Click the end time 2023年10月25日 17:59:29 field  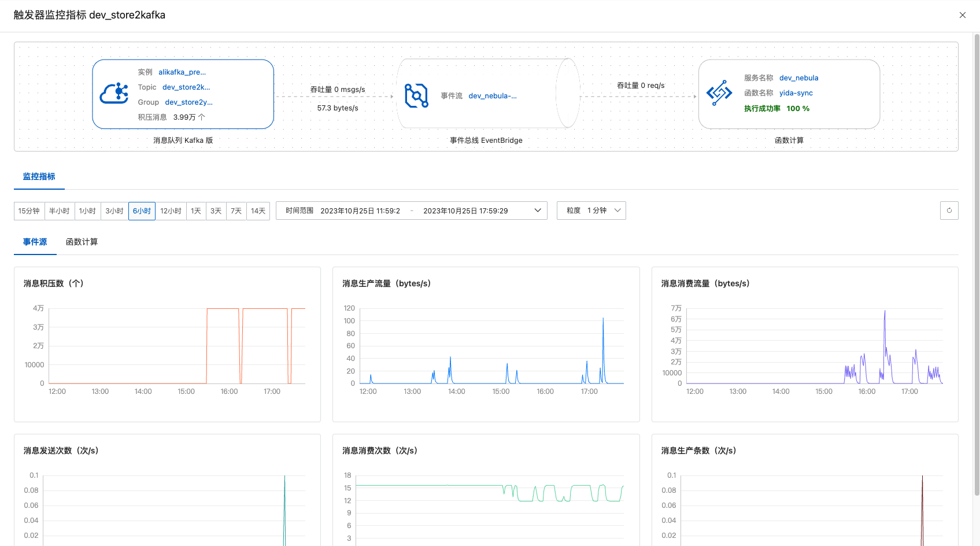coord(466,211)
